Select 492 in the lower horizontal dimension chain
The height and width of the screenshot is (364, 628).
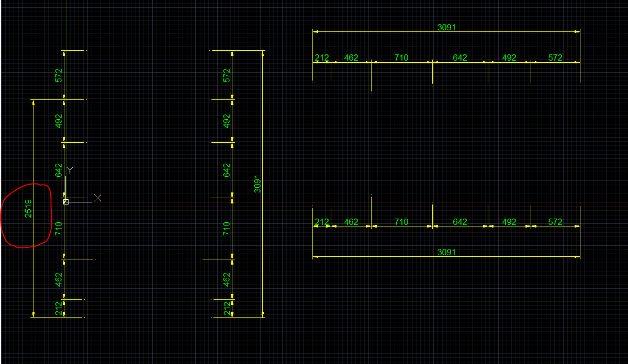tap(509, 222)
